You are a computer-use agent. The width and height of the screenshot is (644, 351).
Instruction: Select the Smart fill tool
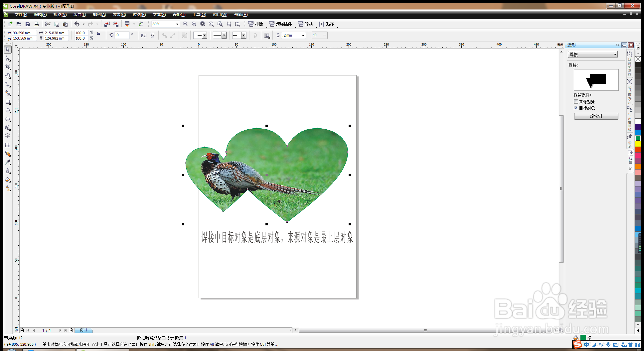tap(8, 93)
